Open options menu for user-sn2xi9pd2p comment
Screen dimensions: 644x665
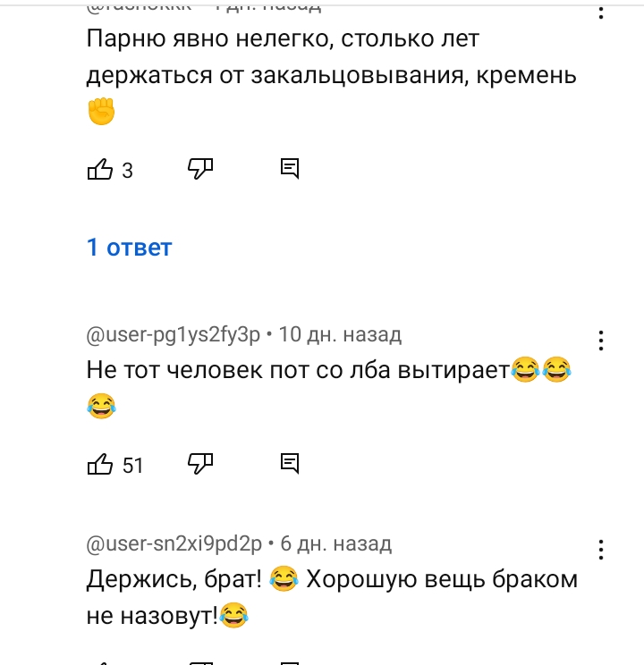[601, 550]
